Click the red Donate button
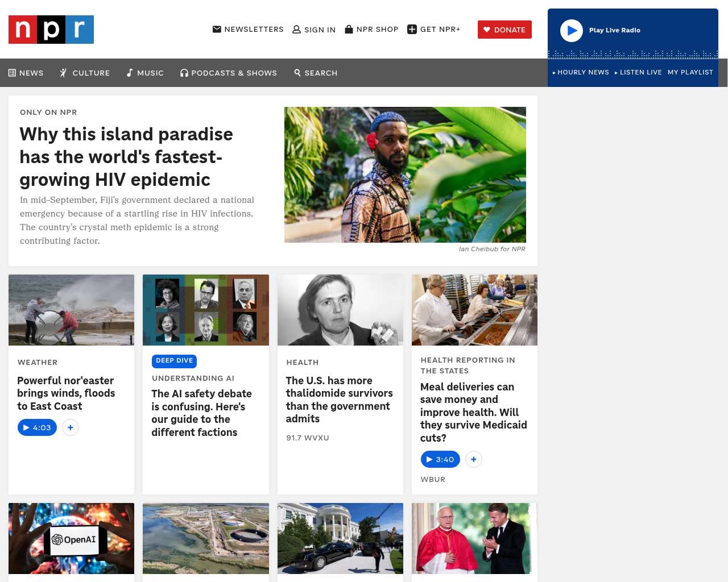Screen dimensions: 728x582 504,30
